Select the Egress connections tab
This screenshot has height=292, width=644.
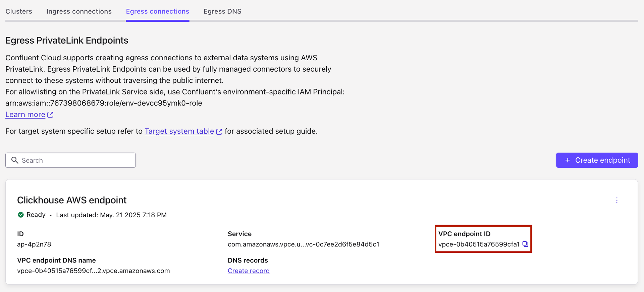157,11
